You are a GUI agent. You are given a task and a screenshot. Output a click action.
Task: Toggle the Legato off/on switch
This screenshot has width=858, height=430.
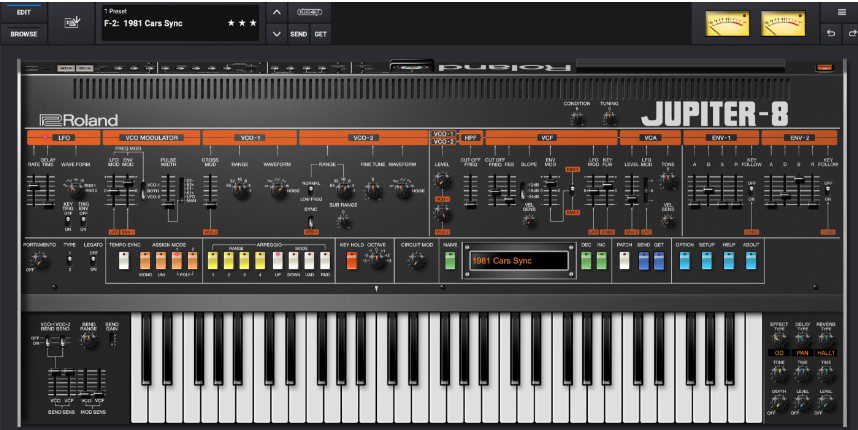click(x=94, y=260)
